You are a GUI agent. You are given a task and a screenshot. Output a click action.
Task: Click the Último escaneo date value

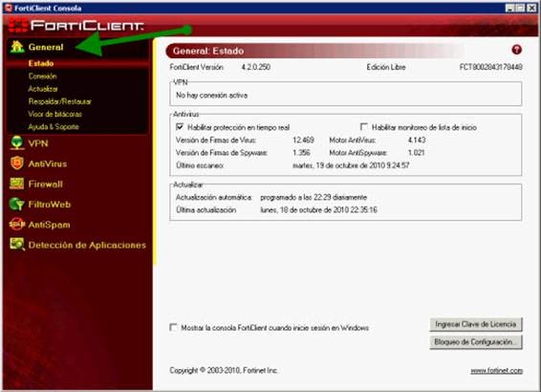tap(351, 165)
